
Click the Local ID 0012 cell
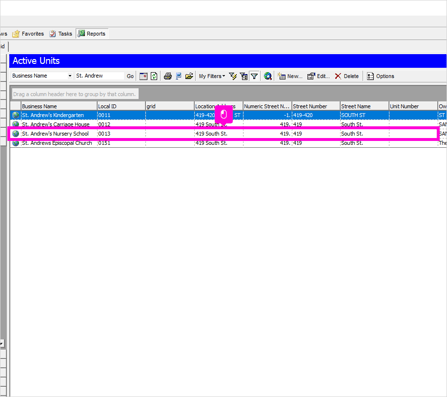[121, 124]
